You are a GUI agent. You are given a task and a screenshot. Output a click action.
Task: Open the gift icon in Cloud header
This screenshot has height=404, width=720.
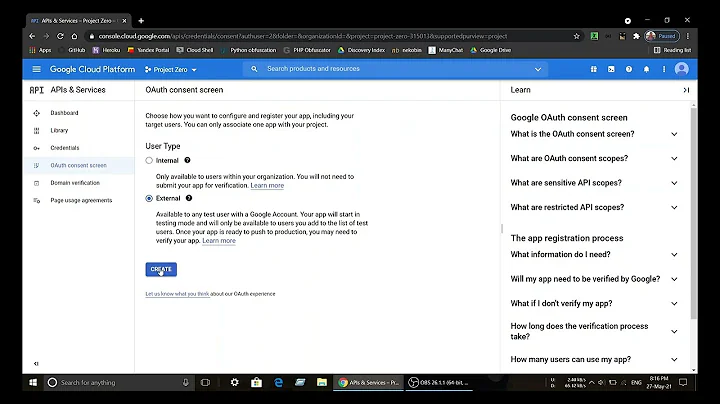tap(594, 69)
